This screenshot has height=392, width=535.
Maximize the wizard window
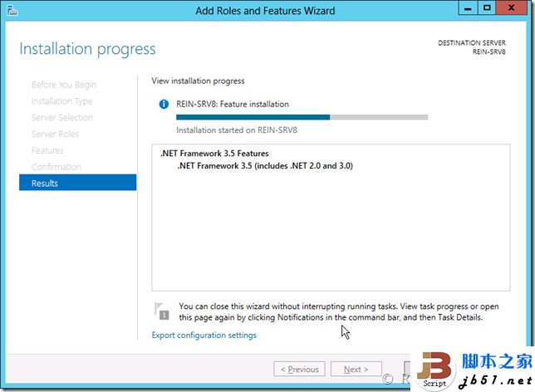tap(487, 7)
